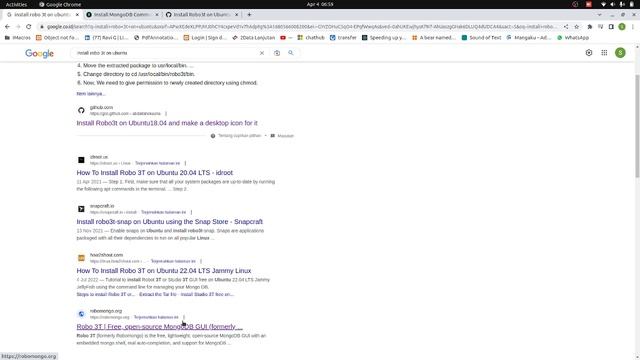Open a new tab with the plus button
Image resolution: width=640 pixels, height=360 pixels.
click(x=249, y=15)
